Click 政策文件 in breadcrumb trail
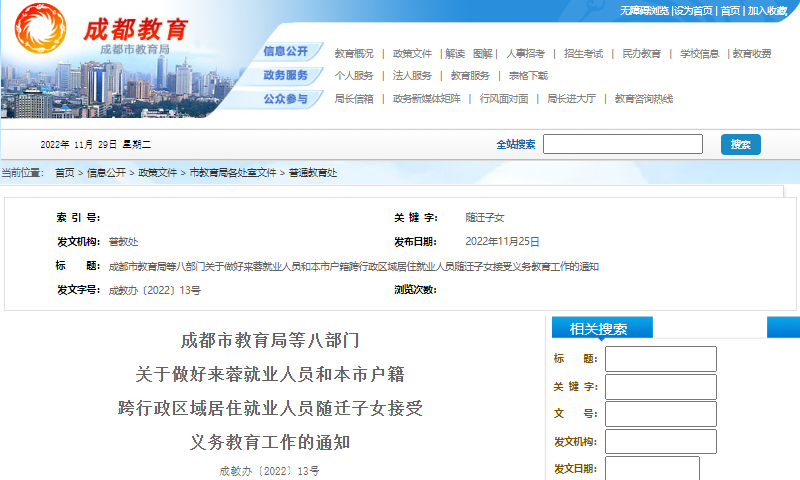 tap(158, 173)
